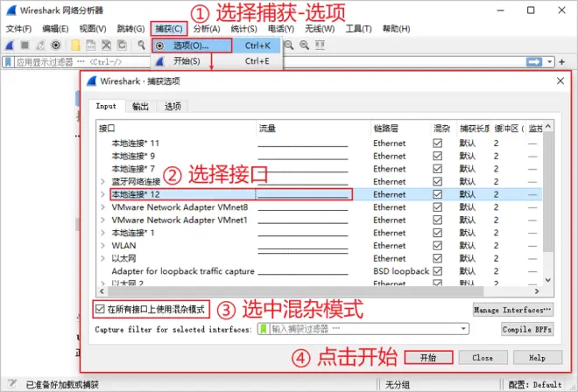The height and width of the screenshot is (392, 578).
Task: Expand the WLAN interface row
Action: pos(102,245)
